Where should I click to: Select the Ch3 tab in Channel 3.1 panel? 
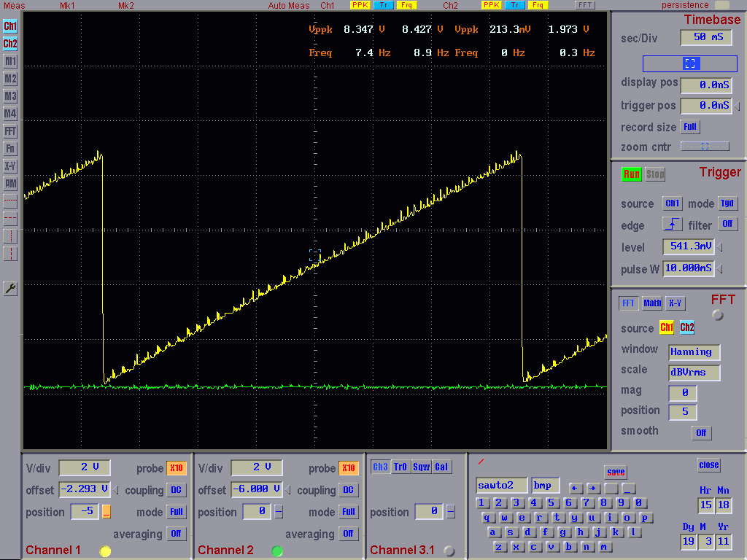379,467
